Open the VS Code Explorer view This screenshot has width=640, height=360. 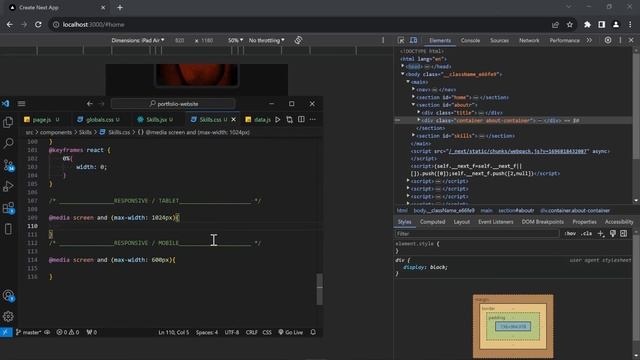coord(8,122)
